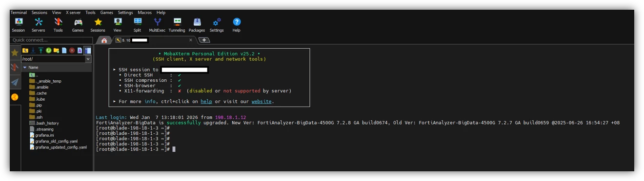The width and height of the screenshot is (644, 181).
Task: Select the .bash_history file
Action: pos(44,123)
